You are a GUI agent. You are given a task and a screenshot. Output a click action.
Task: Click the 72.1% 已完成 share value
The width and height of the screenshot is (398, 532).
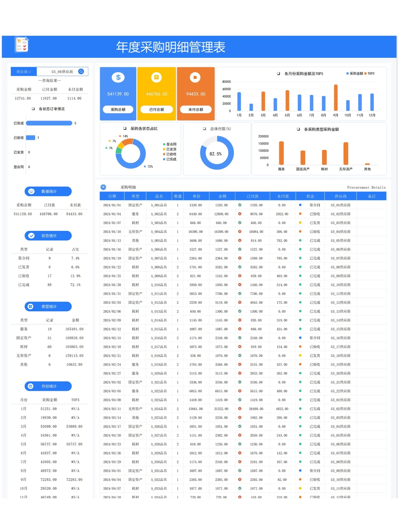75,285
